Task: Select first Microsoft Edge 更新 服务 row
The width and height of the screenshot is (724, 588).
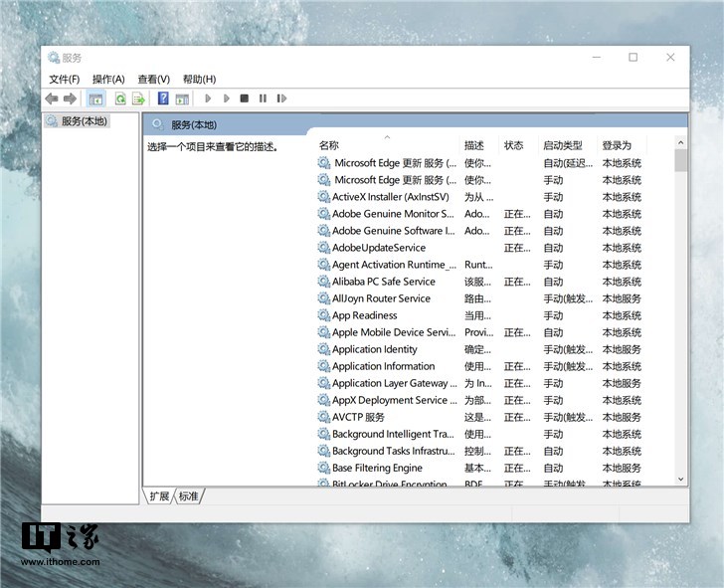Action: pyautogui.click(x=480, y=163)
